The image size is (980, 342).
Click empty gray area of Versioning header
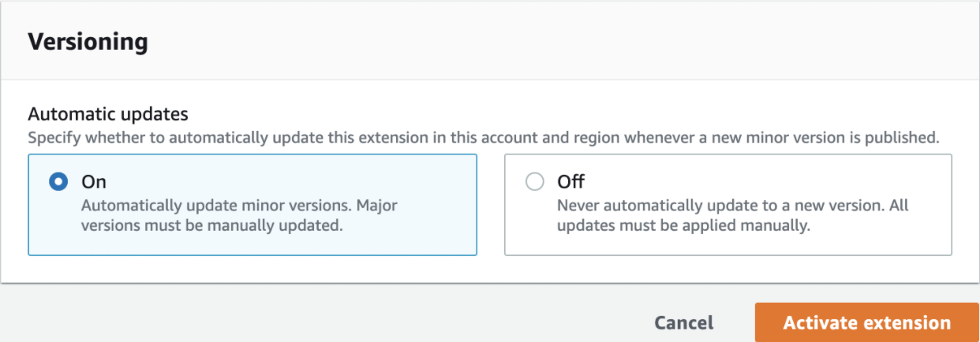(552, 42)
